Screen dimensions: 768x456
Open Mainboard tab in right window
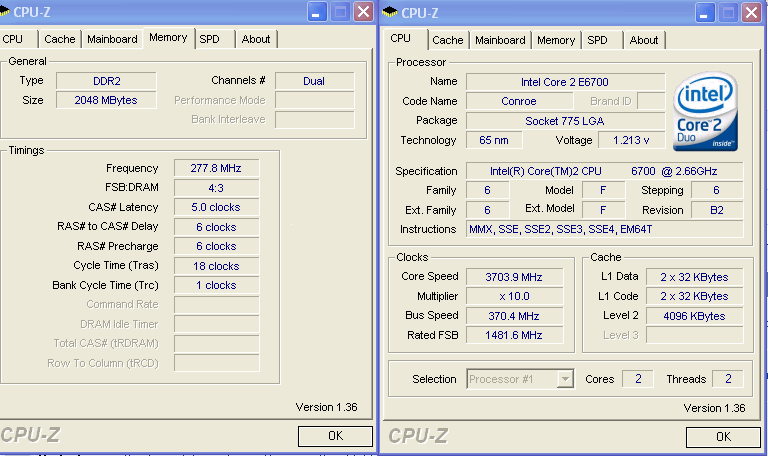point(500,40)
